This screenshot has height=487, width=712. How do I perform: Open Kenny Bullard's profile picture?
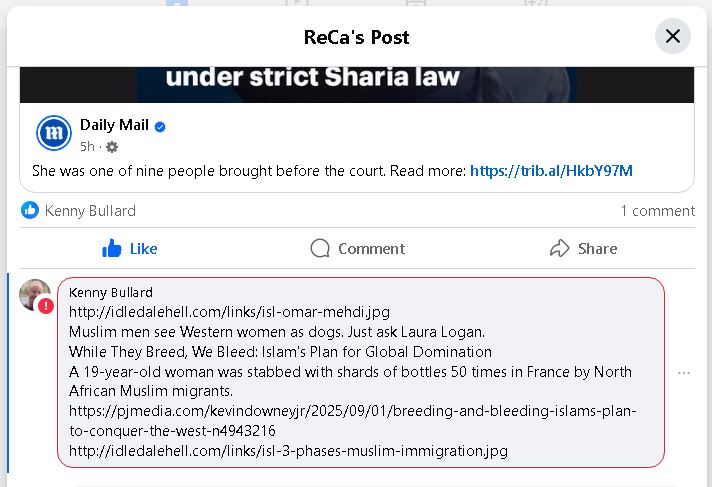34,294
